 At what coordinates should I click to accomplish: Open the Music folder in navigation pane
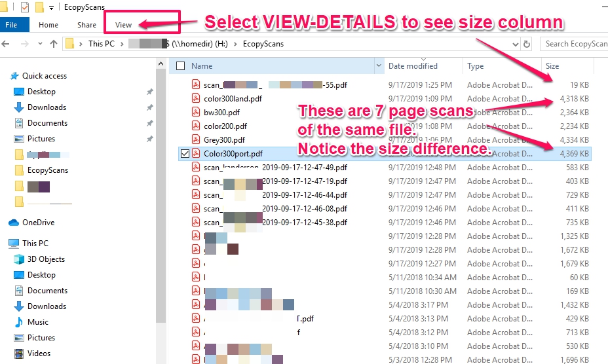point(38,322)
